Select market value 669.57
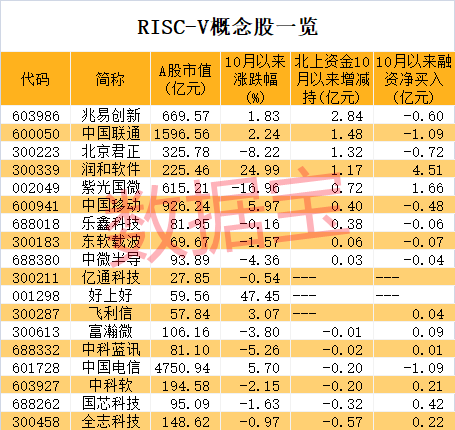Screen dimensions: 455x430 point(186,116)
